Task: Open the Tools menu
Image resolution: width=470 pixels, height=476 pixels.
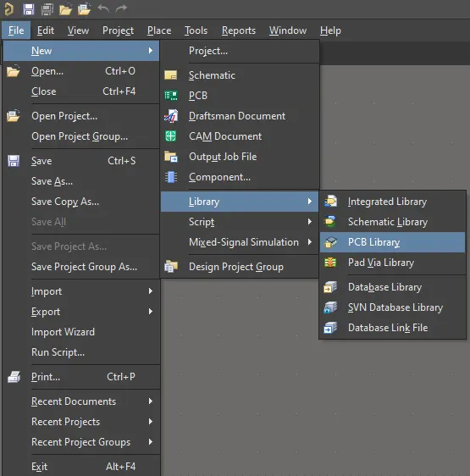Action: [196, 30]
